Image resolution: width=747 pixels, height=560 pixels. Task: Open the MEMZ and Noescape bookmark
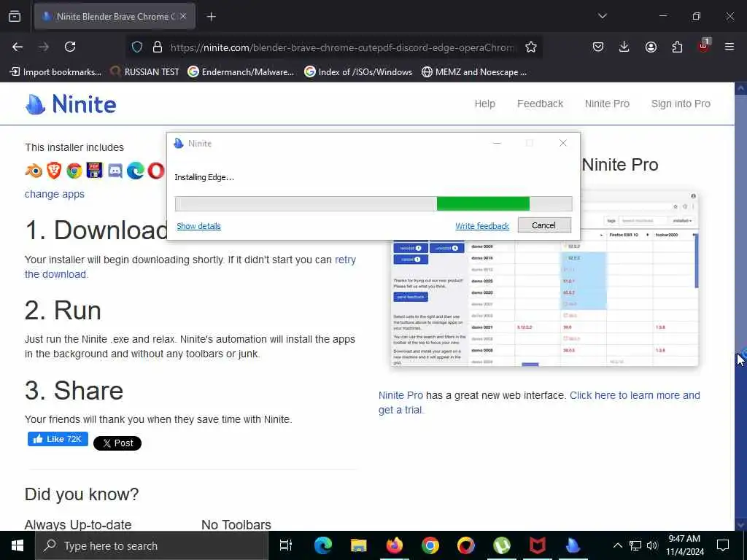pos(474,72)
